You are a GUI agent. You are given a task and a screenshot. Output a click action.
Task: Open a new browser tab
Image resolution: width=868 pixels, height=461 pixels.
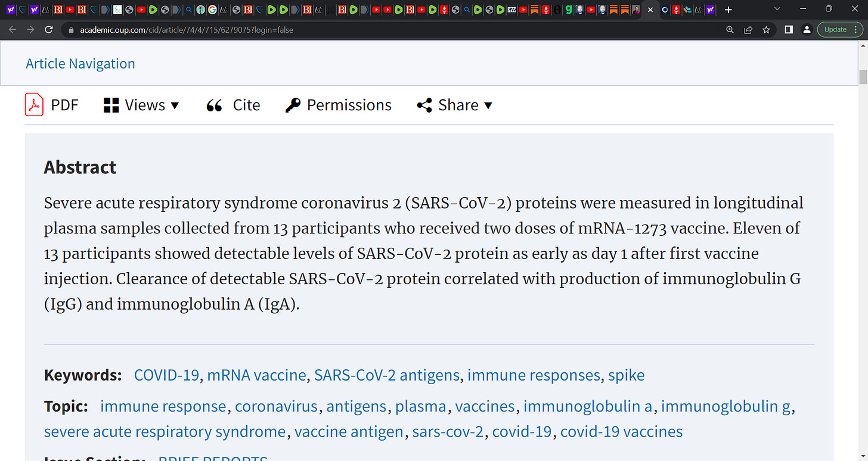coord(728,10)
